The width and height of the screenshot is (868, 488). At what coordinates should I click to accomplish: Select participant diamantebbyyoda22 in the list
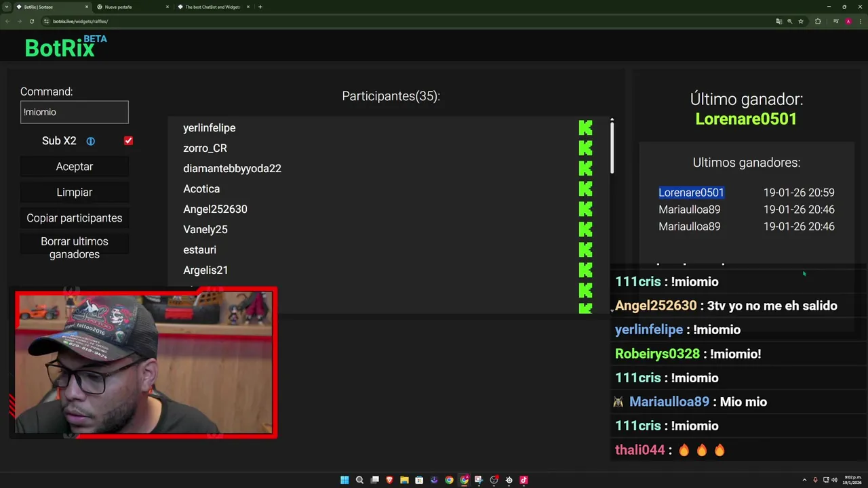pyautogui.click(x=232, y=168)
